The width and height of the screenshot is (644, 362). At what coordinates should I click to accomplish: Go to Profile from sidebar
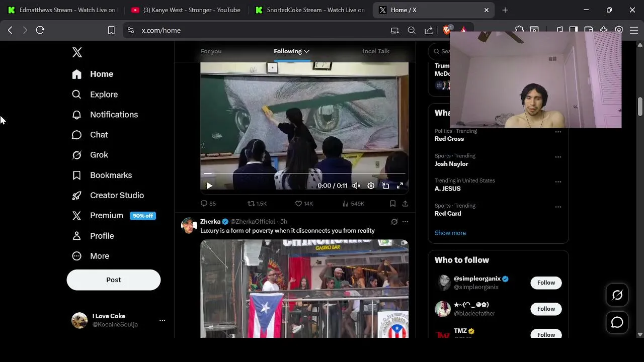pos(93,236)
